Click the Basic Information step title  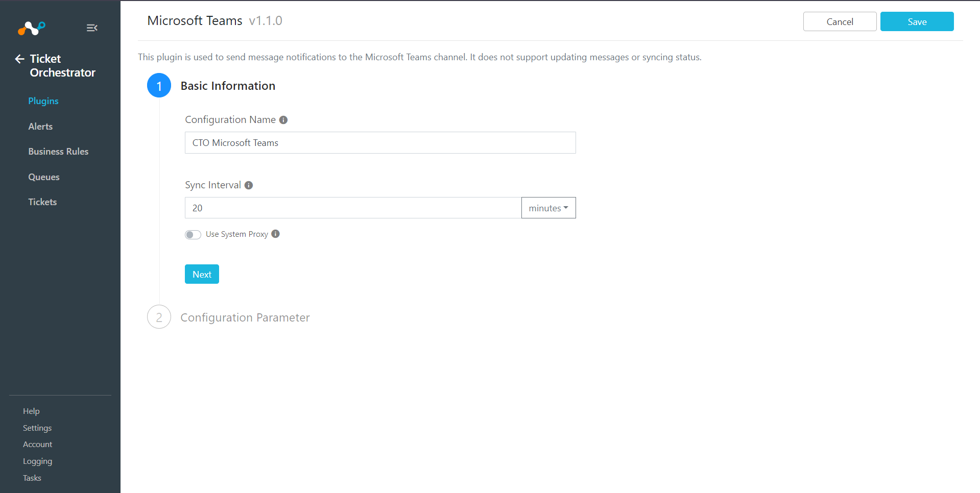tap(228, 86)
